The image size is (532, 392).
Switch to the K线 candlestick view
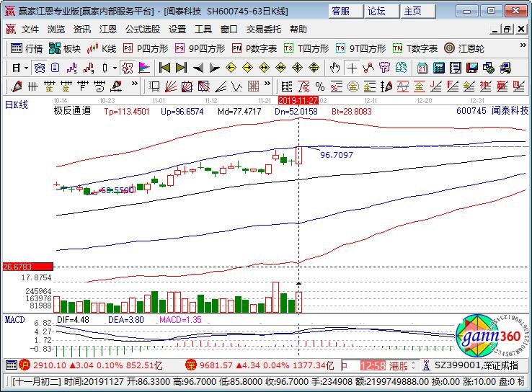[102, 48]
